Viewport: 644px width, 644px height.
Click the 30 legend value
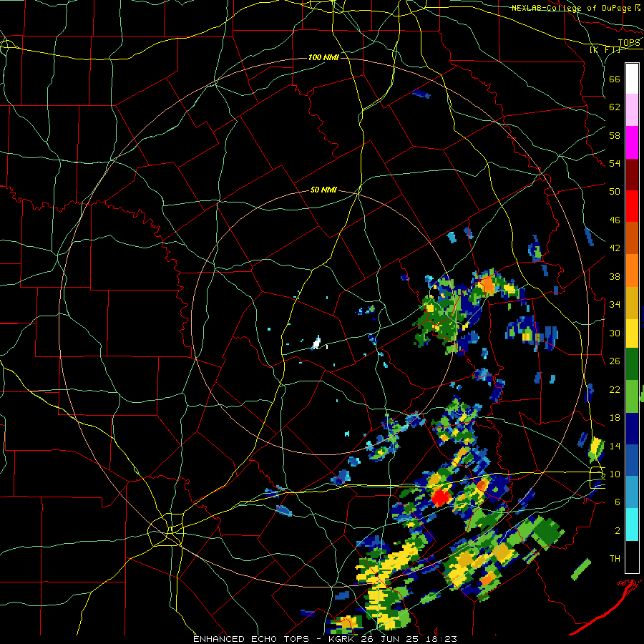[x=615, y=333]
